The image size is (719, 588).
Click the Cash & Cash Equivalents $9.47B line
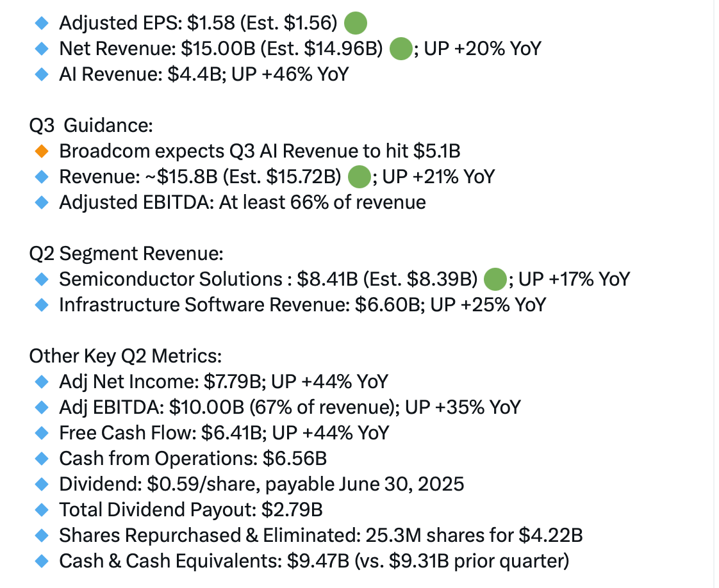pos(314,562)
